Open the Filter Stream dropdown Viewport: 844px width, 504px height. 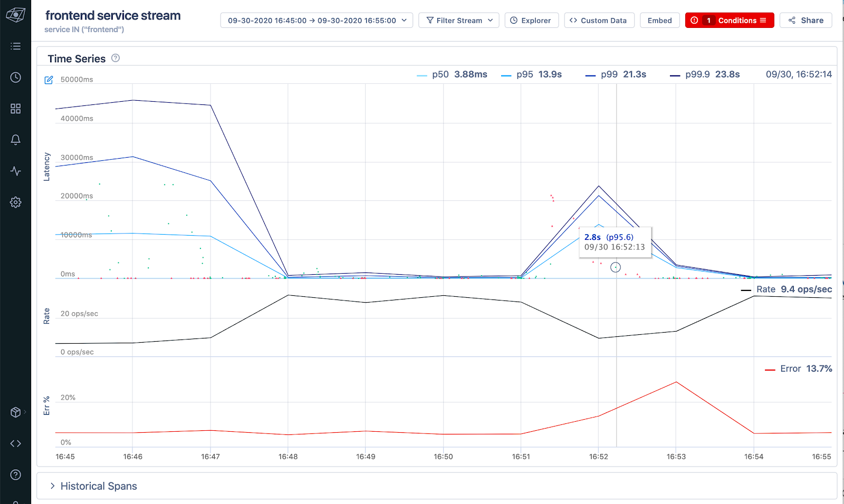459,21
